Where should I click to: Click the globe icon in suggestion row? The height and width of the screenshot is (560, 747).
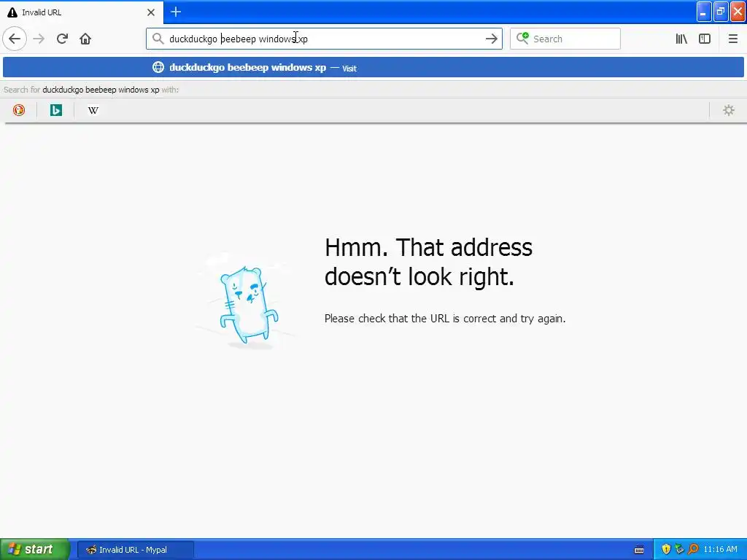(158, 67)
